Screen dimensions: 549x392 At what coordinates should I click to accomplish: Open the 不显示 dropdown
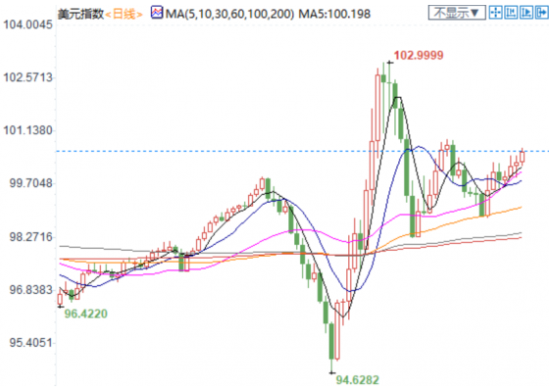[457, 13]
